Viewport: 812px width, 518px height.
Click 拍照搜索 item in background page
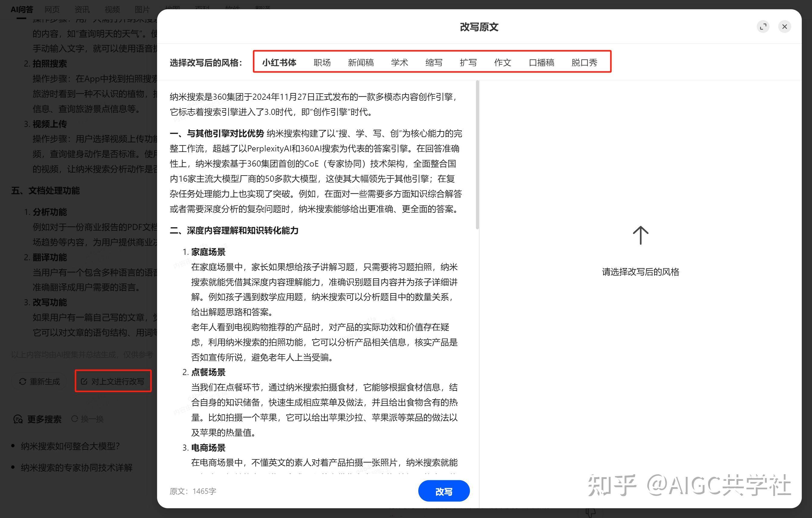point(50,63)
